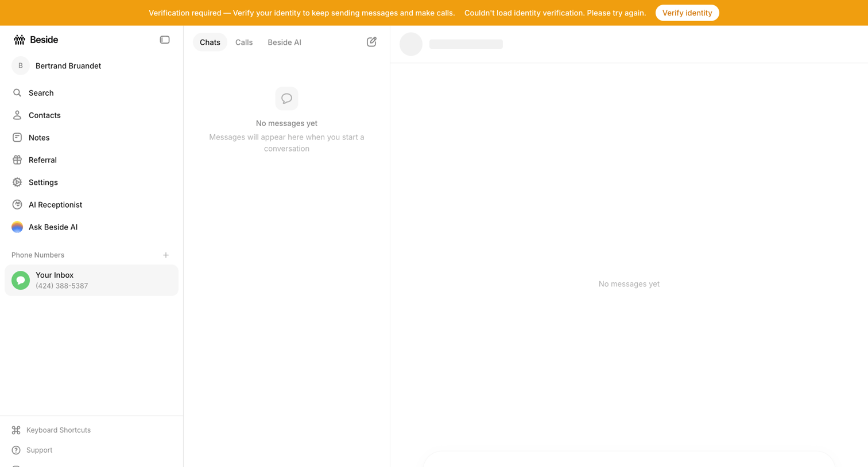Click the Bertrand Bruandet account name
Image resolution: width=868 pixels, height=467 pixels.
coord(68,66)
